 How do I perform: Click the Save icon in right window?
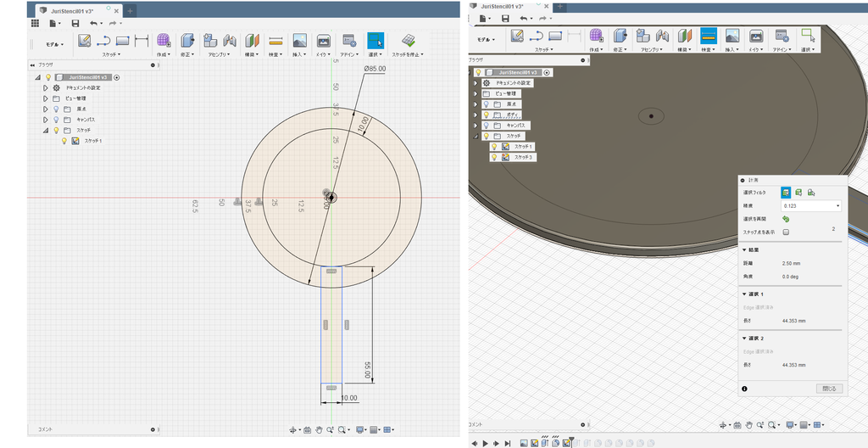505,19
